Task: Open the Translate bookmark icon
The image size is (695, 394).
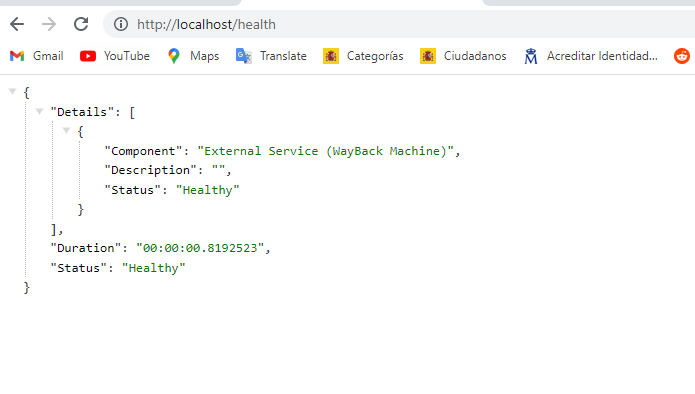Action: pos(243,56)
